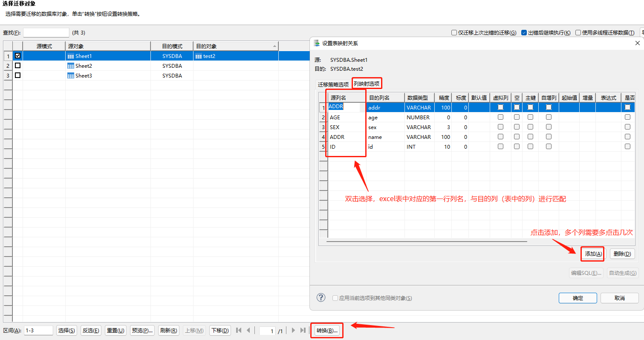Select the test2 destination object cell
644x340 pixels.
[236, 56]
